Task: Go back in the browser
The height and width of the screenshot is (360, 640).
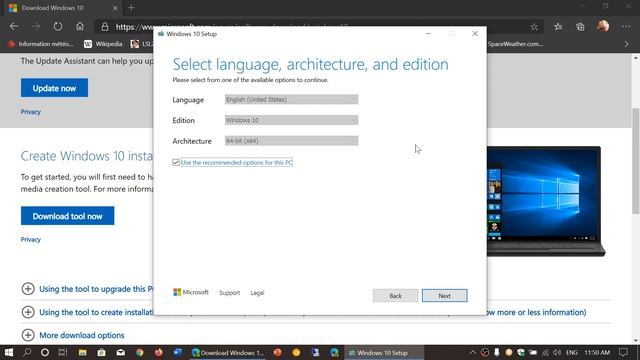Action: click(14, 27)
